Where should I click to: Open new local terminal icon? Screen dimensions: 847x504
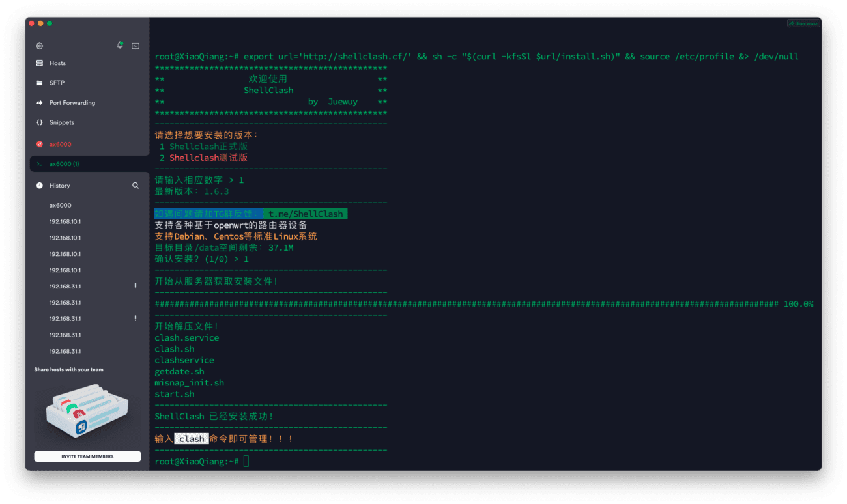coord(136,46)
